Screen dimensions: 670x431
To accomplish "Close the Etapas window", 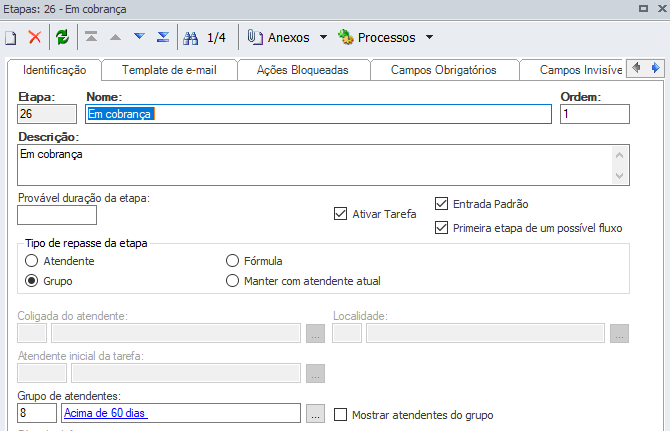I will point(662,9).
